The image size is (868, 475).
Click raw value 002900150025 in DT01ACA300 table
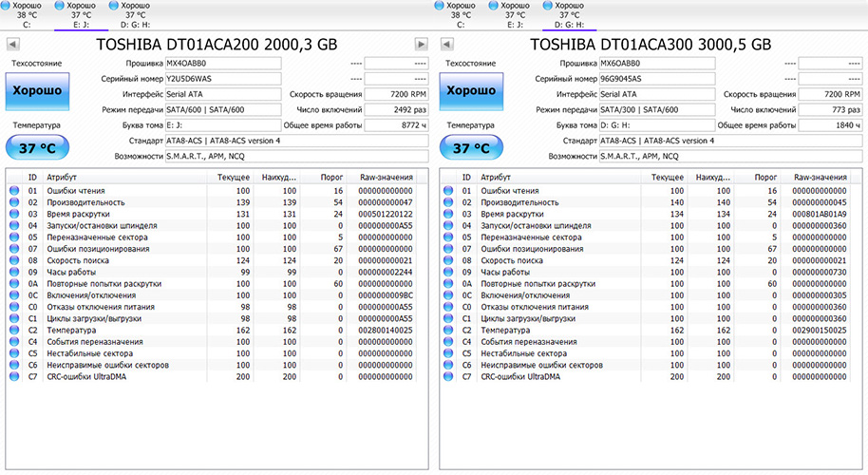[x=820, y=330]
